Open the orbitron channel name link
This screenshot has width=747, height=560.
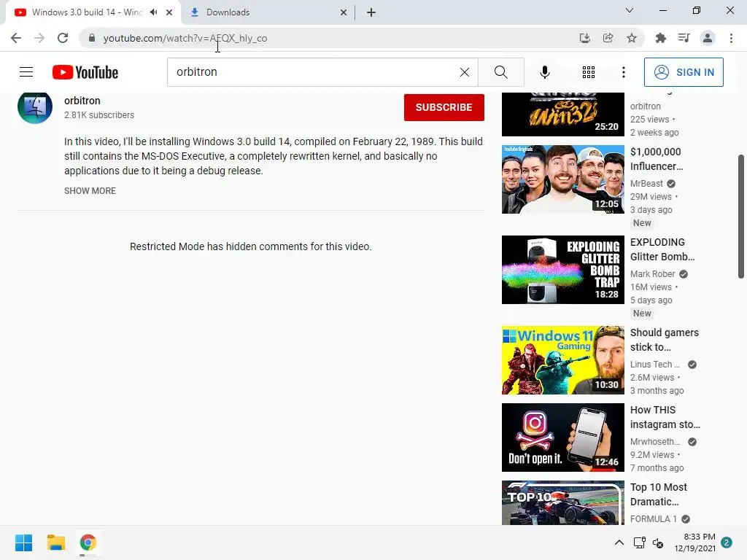82,101
